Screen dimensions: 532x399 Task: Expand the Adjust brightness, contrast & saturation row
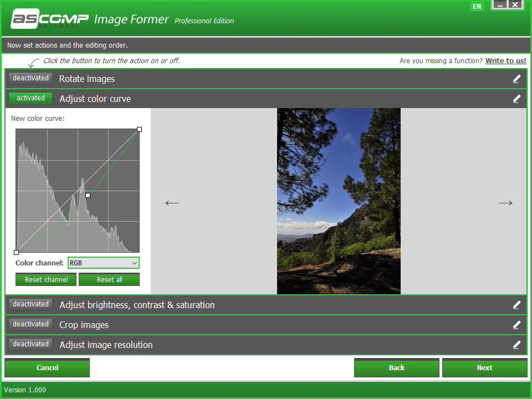(266, 305)
